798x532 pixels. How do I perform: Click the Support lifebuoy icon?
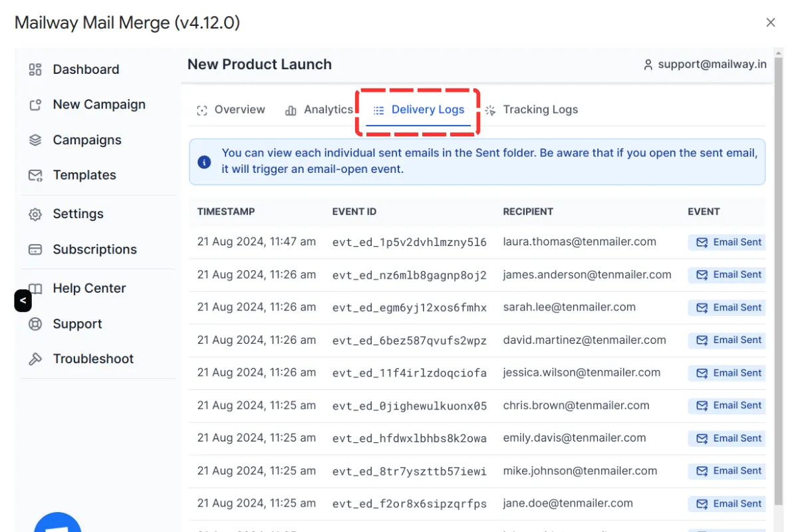tap(35, 325)
